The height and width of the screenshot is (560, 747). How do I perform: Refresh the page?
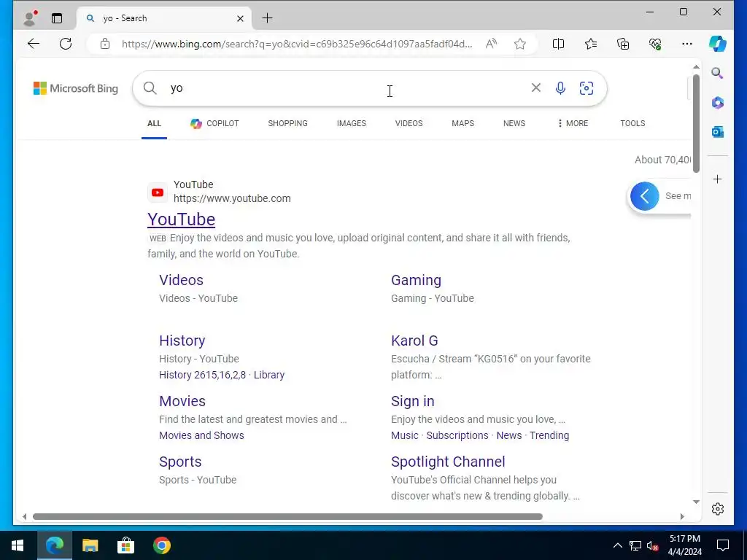(66, 44)
